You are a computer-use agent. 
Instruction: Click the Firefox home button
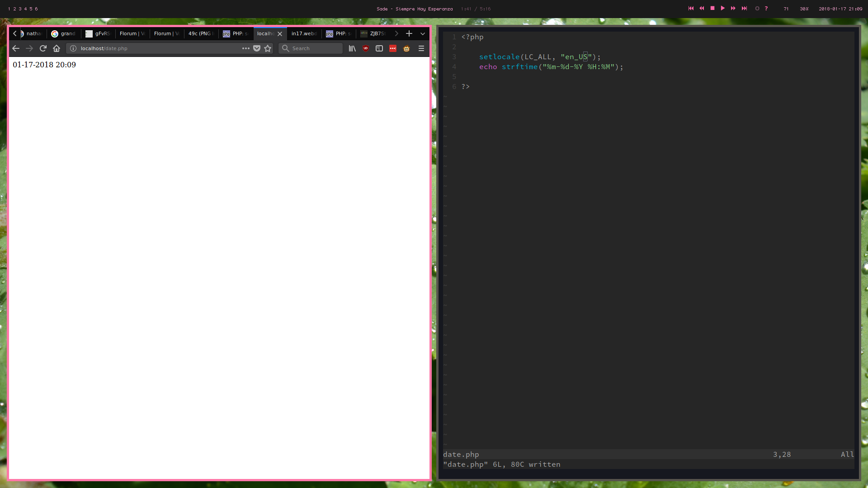click(x=57, y=48)
